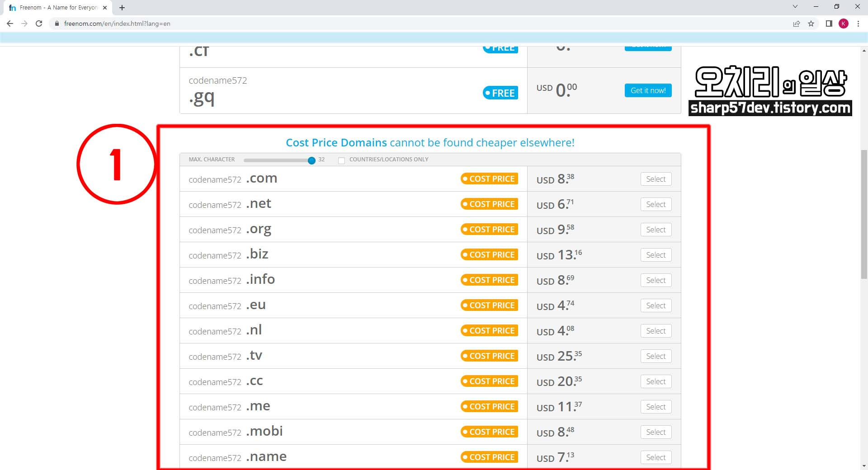Reload the Freenom page

pos(39,23)
